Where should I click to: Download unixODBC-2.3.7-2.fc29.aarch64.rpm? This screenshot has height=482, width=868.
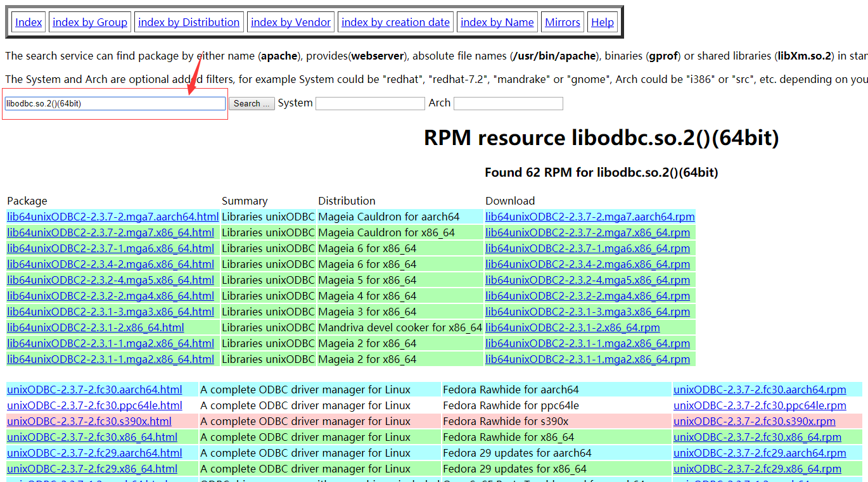pyautogui.click(x=760, y=453)
